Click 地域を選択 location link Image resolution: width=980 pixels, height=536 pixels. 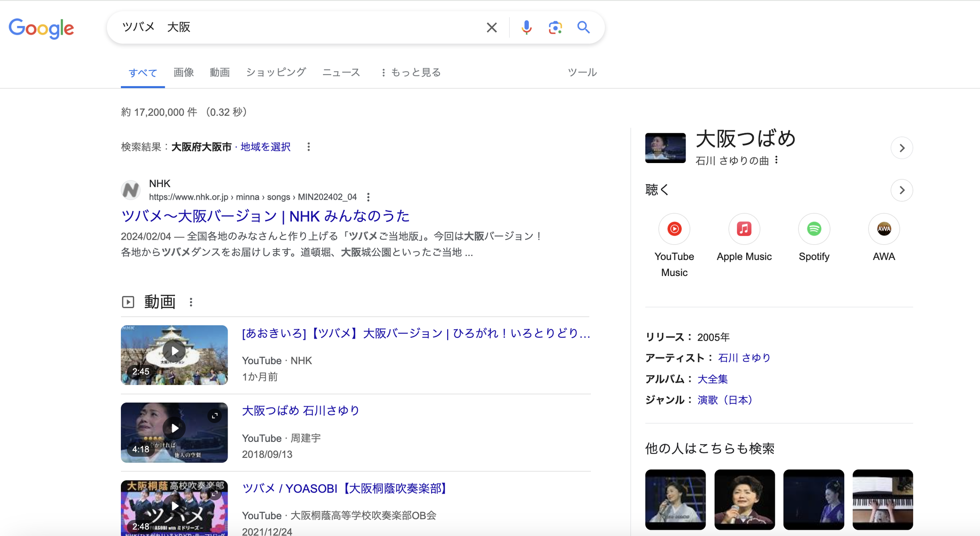[x=265, y=147]
